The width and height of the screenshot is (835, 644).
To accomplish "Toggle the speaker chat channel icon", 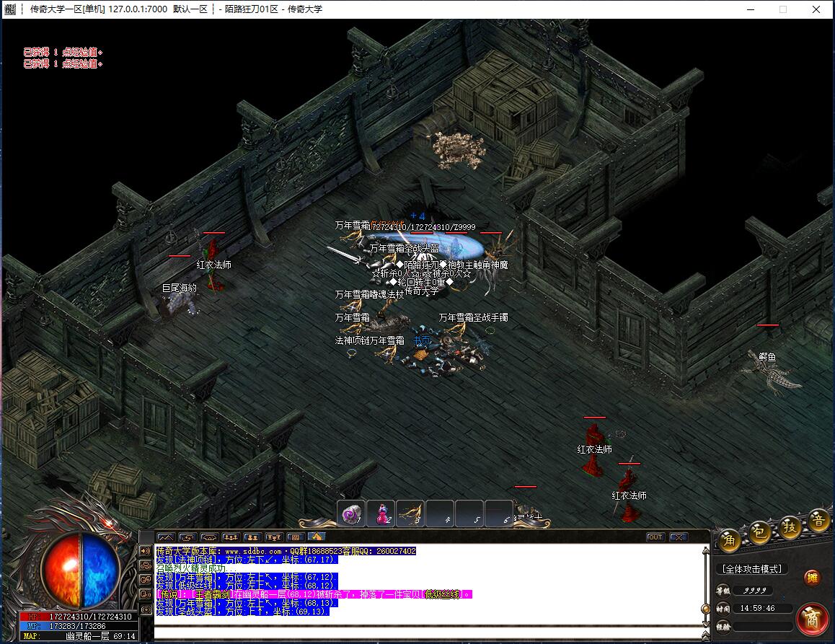I will (x=146, y=551).
